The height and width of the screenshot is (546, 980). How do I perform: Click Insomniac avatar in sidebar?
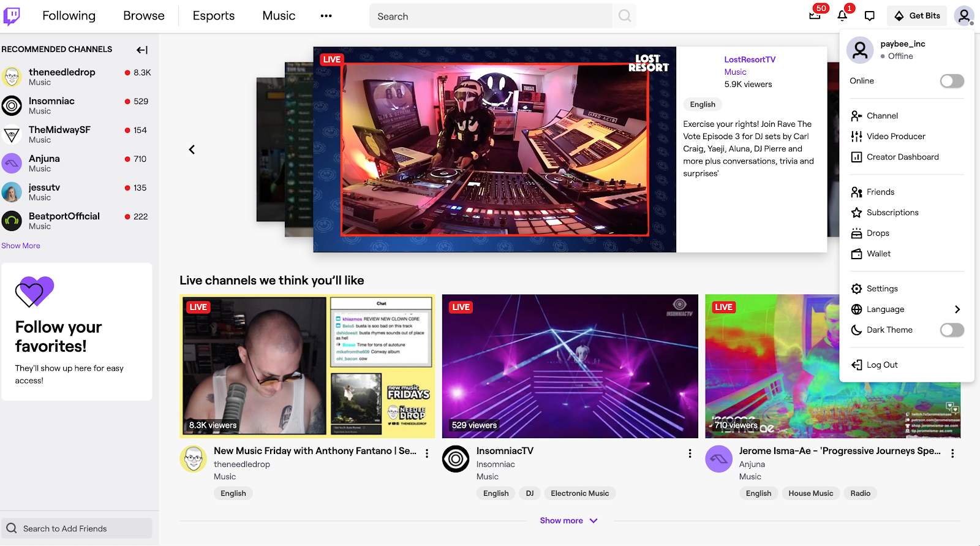[12, 105]
